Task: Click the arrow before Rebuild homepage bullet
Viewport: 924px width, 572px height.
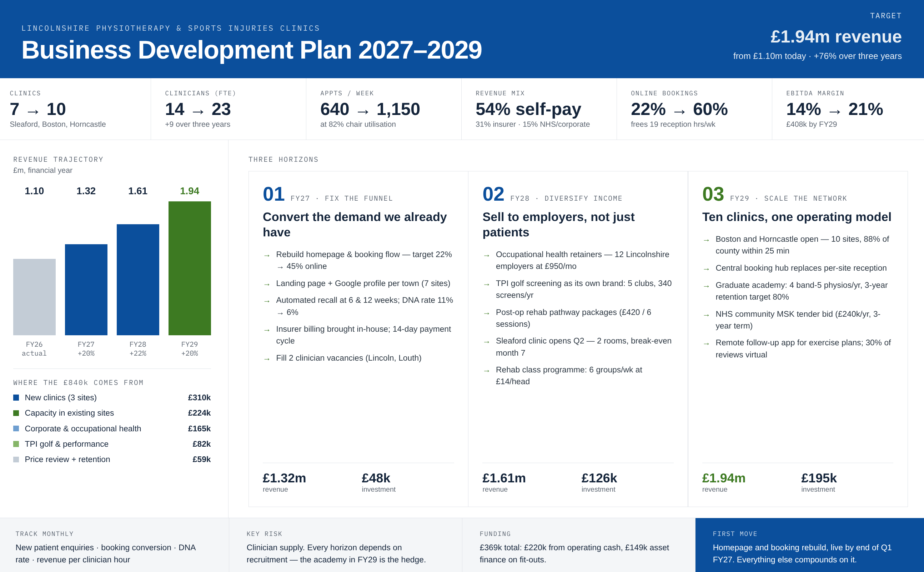Action: pos(267,256)
